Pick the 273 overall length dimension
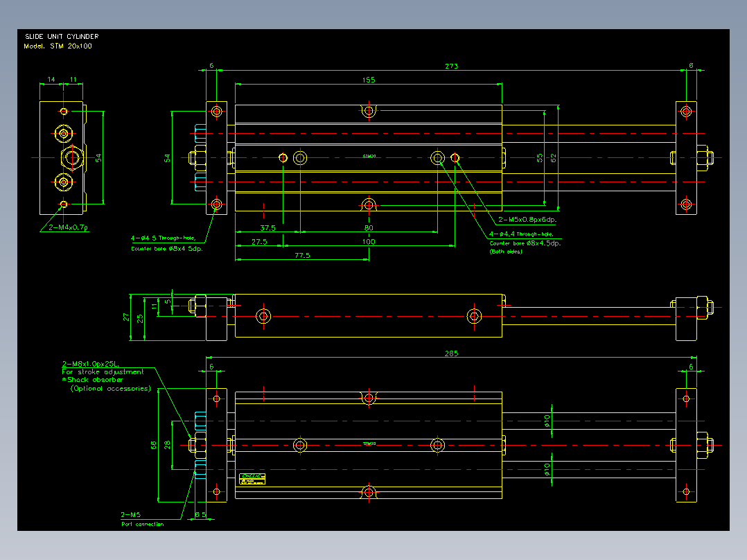Image resolution: width=747 pixels, height=560 pixels. coord(451,66)
